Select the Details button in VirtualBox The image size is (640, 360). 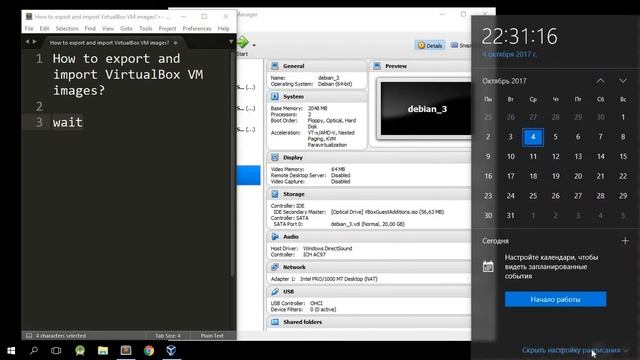tap(430, 45)
